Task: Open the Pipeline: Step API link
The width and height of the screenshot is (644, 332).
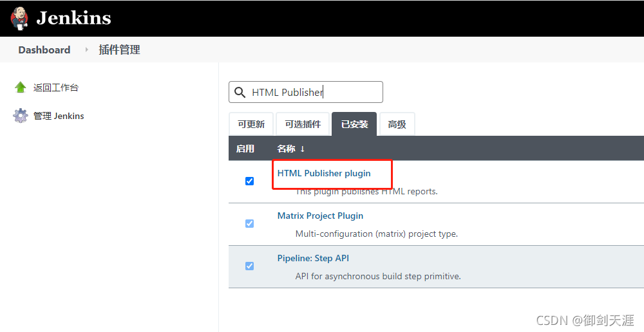Action: click(x=314, y=258)
